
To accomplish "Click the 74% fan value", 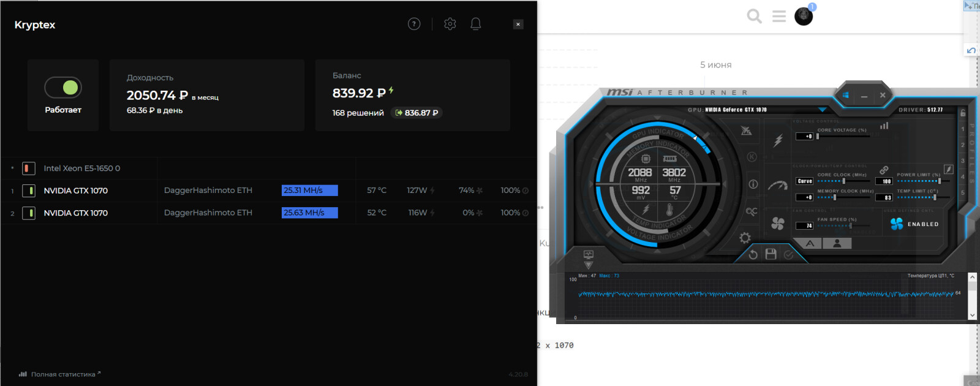I will tap(467, 191).
